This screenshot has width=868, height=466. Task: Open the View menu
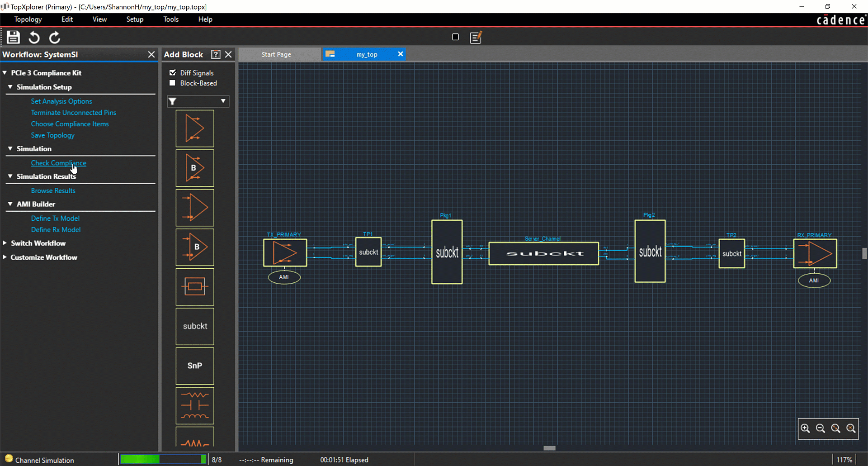(99, 19)
